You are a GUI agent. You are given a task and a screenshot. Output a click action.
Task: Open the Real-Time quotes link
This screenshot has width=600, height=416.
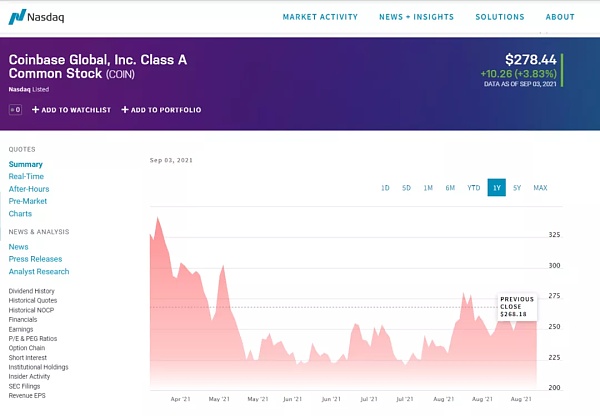26,176
